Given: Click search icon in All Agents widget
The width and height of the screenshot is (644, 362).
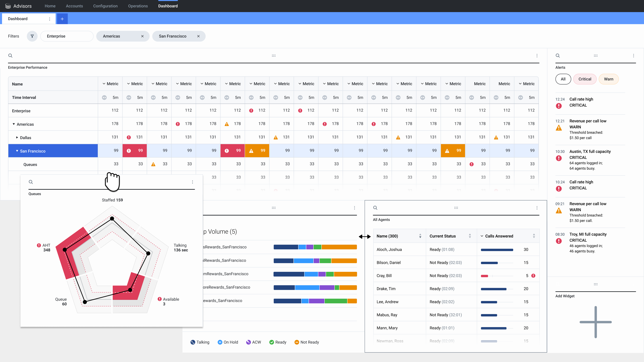Looking at the screenshot, I should pos(375,208).
